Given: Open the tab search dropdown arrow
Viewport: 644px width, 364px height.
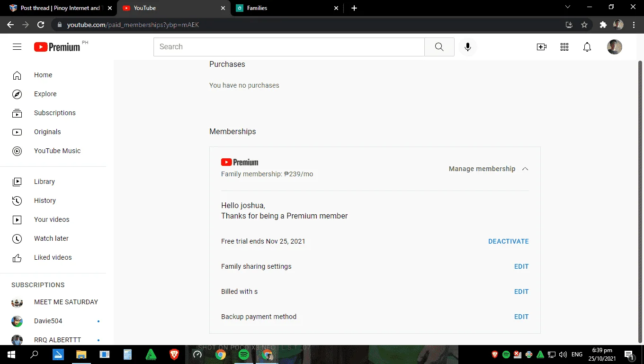Looking at the screenshot, I should tap(568, 7).
